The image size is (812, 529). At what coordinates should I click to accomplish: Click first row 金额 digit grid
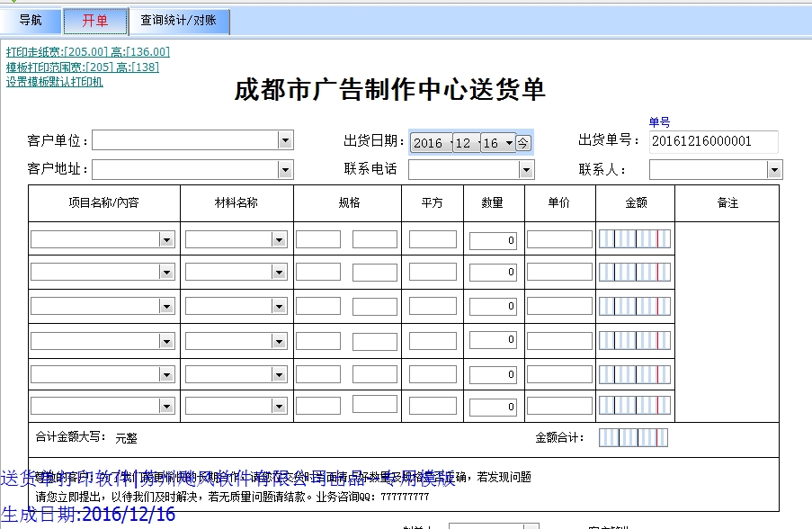635,239
